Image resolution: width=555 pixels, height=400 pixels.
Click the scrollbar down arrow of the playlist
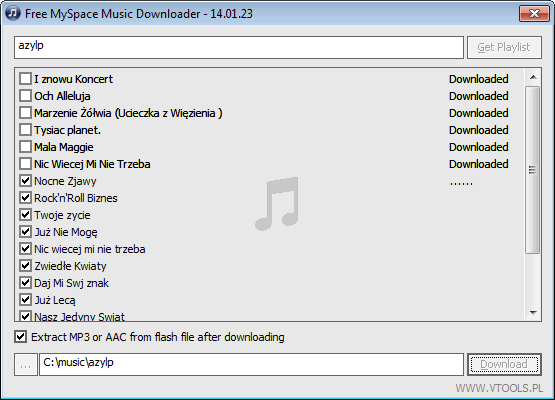533,312
